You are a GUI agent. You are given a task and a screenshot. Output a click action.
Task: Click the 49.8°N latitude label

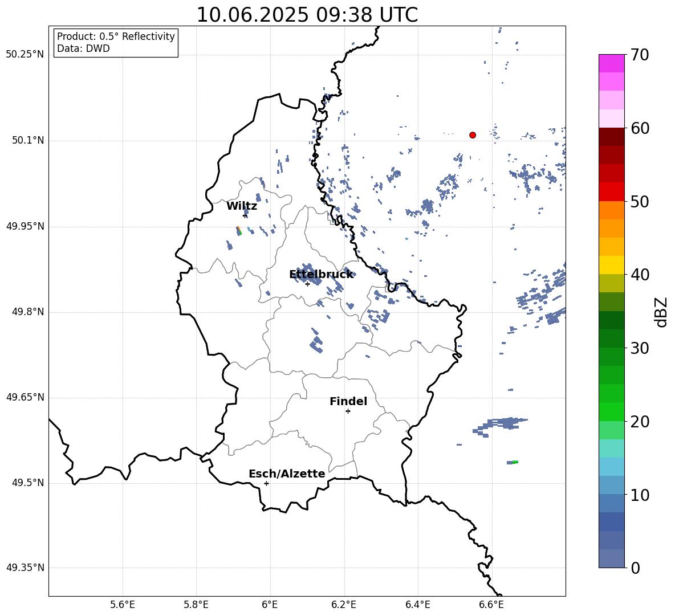(x=29, y=312)
